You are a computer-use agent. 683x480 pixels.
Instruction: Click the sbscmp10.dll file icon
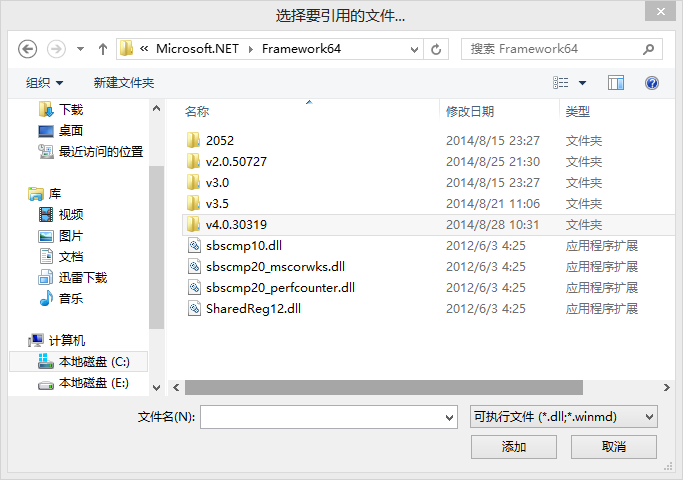[194, 245]
